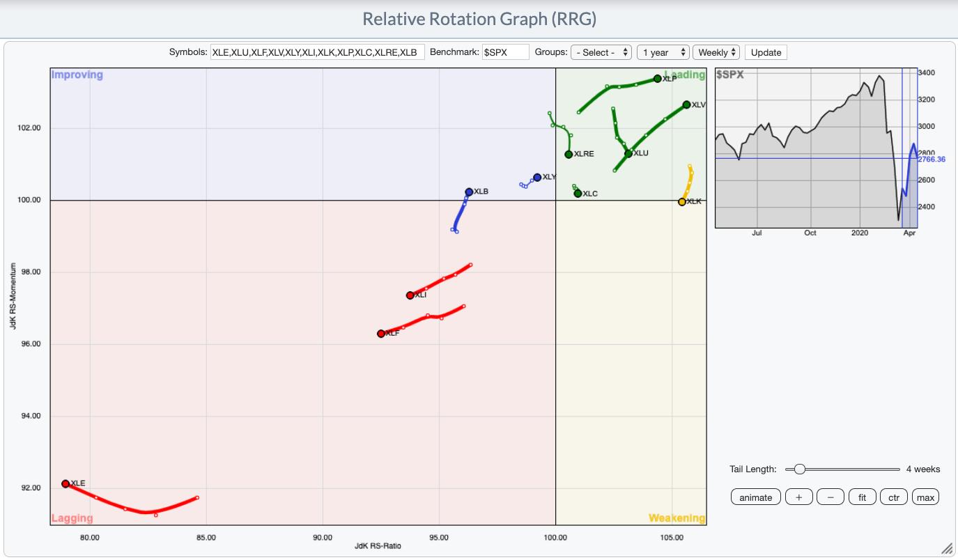Click the fit button
958x560 pixels.
tap(862, 497)
